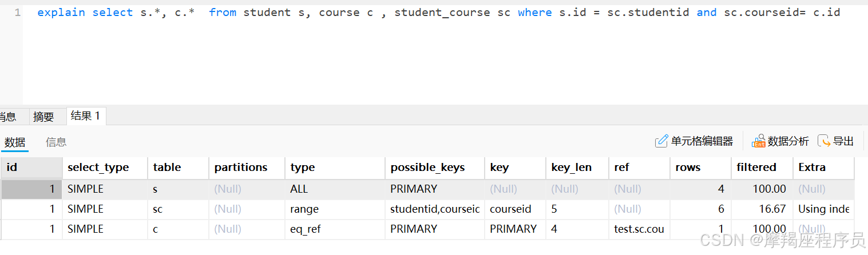The height and width of the screenshot is (255, 868).
Task: Click the row selector of the first result row
Action: click(x=31, y=189)
